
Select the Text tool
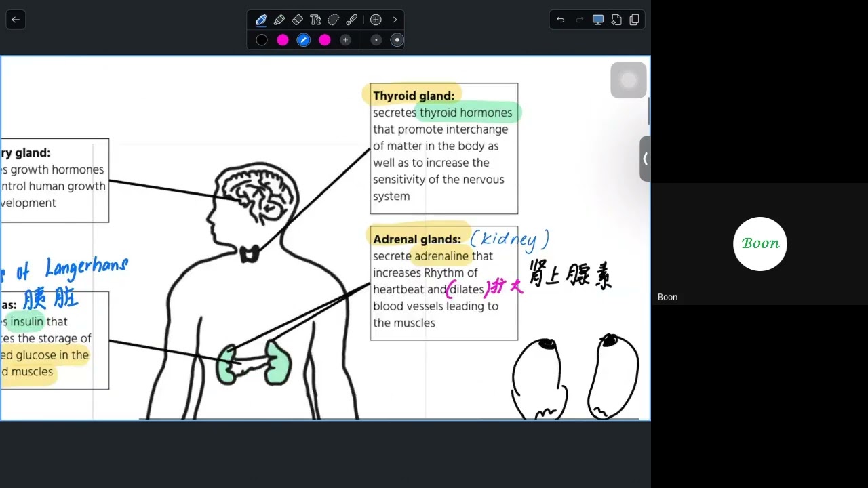315,20
